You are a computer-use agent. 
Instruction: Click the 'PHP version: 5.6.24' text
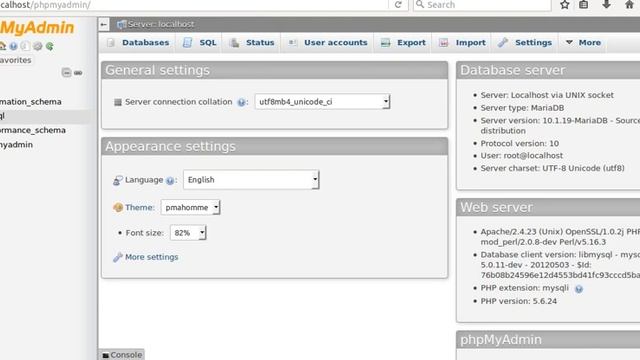518,301
